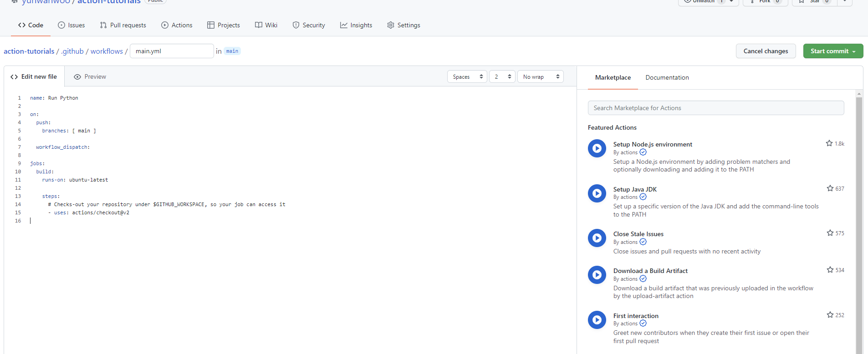
Task: Click the Insights graph icon
Action: point(344,25)
